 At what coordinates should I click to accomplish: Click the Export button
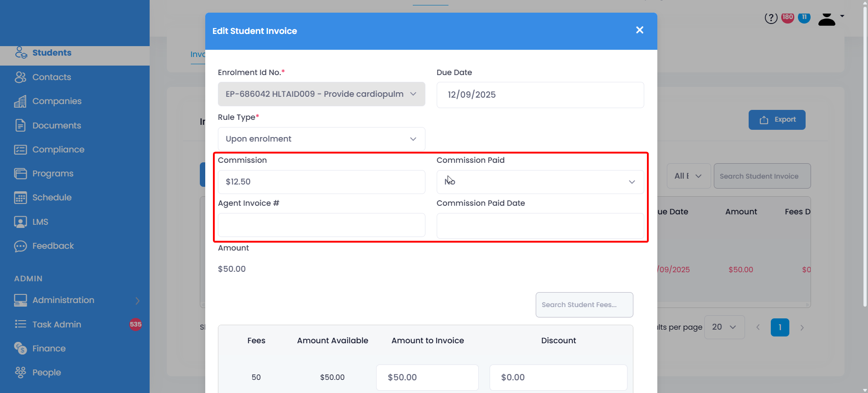(x=777, y=120)
